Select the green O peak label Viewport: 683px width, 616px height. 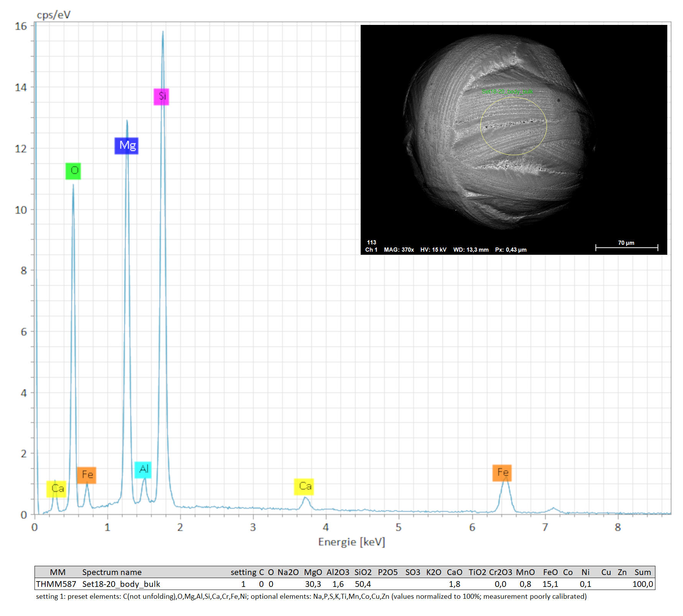73,171
